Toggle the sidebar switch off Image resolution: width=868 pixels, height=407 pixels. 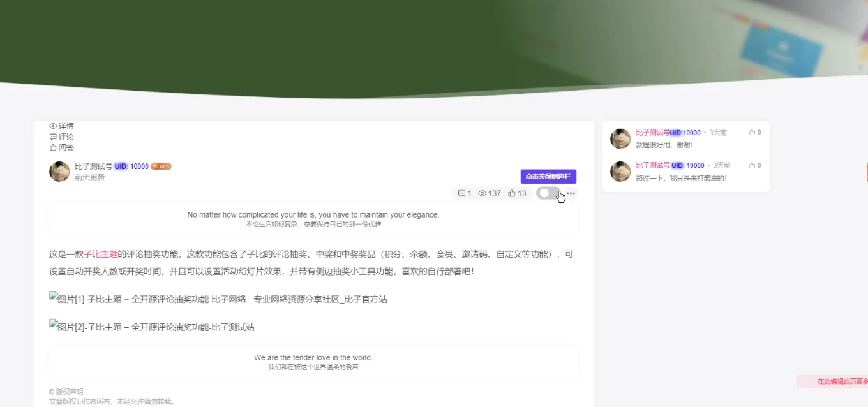tap(548, 193)
